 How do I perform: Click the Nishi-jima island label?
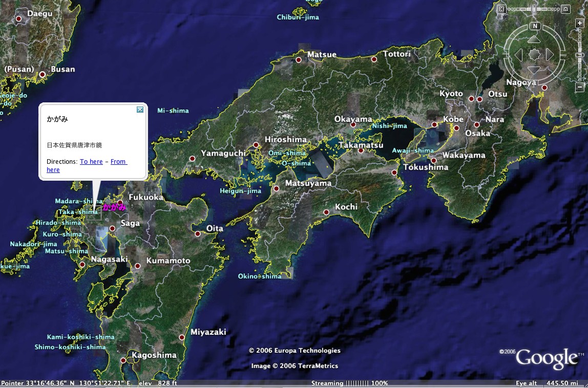(390, 126)
